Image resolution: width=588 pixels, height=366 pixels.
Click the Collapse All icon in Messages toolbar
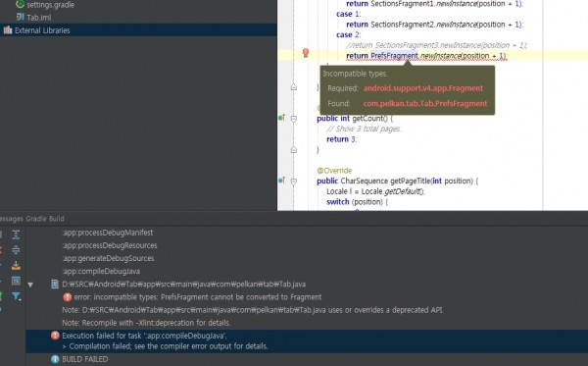tap(16, 249)
